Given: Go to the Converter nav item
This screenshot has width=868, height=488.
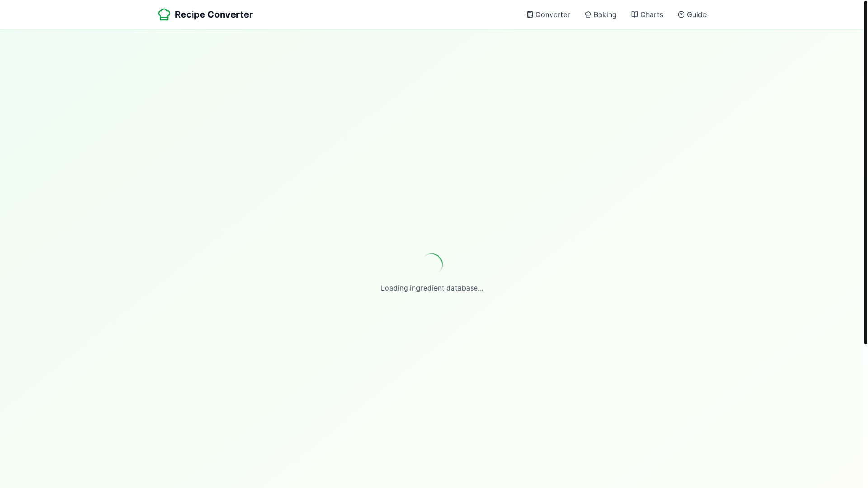Looking at the screenshot, I should 548,14.
